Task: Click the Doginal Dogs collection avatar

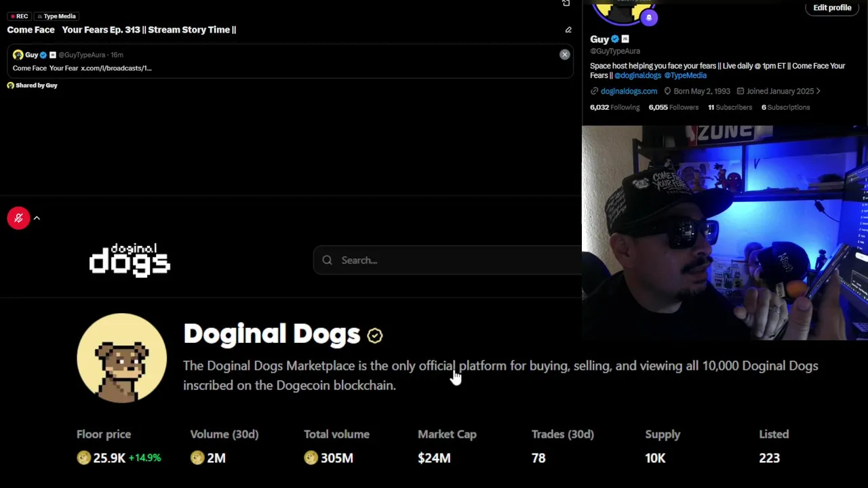Action: point(121,358)
